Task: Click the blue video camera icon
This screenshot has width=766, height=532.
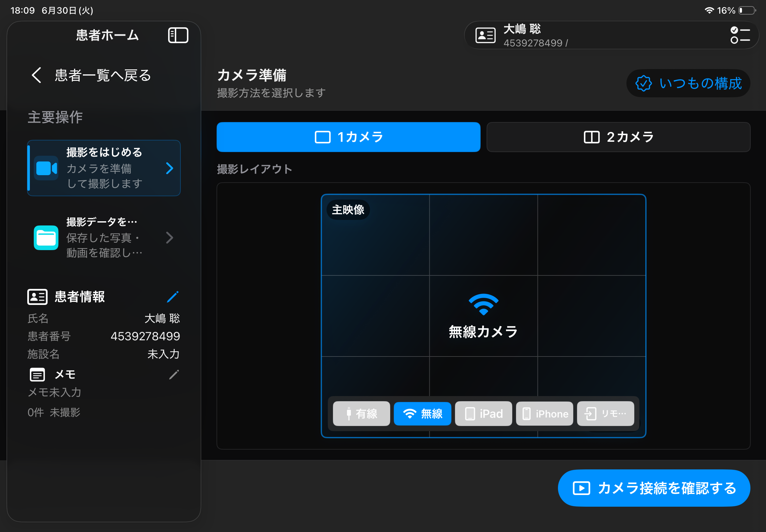Action: click(x=46, y=168)
